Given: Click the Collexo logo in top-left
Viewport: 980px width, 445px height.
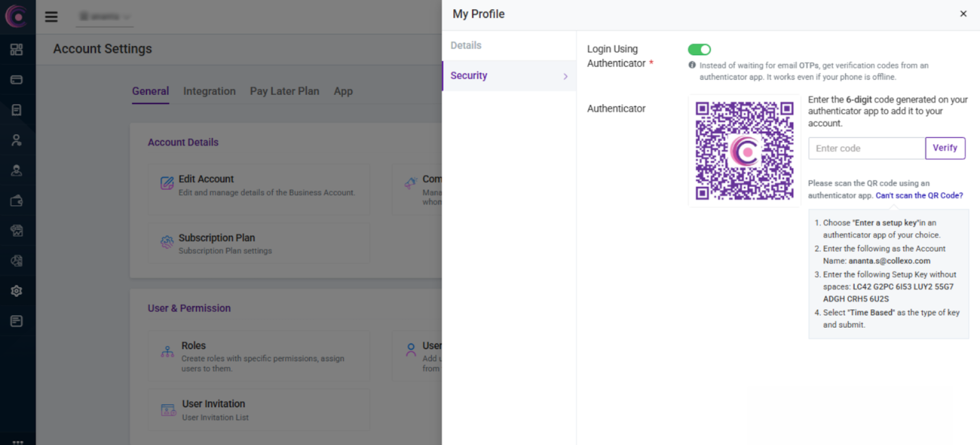Looking at the screenshot, I should (17, 17).
